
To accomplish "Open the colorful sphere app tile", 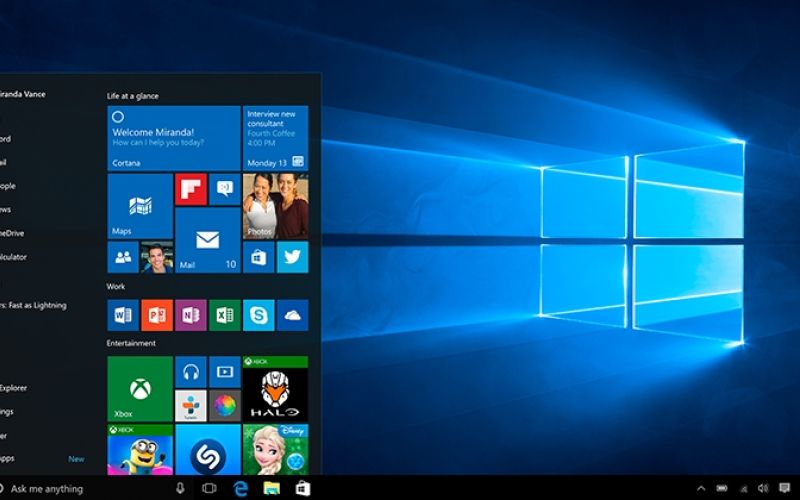I will 224,406.
